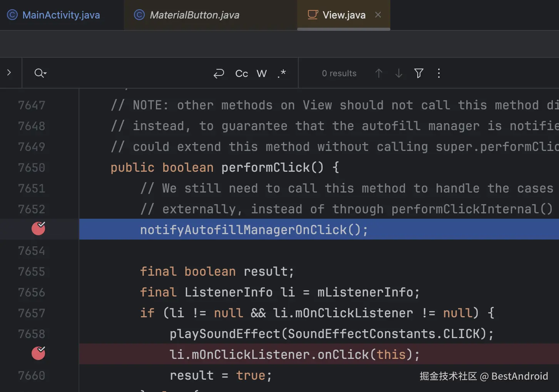Open the search history dropdown

coord(40,73)
